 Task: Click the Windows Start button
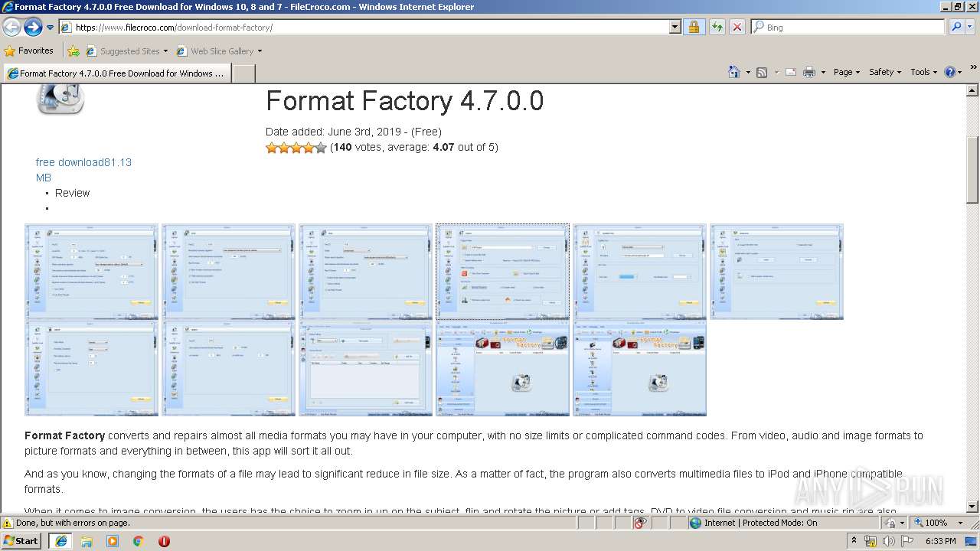tap(21, 541)
